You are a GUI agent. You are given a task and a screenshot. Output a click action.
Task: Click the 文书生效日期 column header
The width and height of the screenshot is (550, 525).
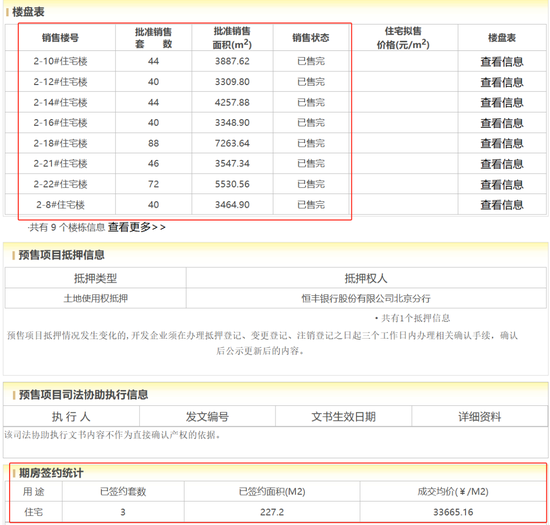pyautogui.click(x=343, y=417)
